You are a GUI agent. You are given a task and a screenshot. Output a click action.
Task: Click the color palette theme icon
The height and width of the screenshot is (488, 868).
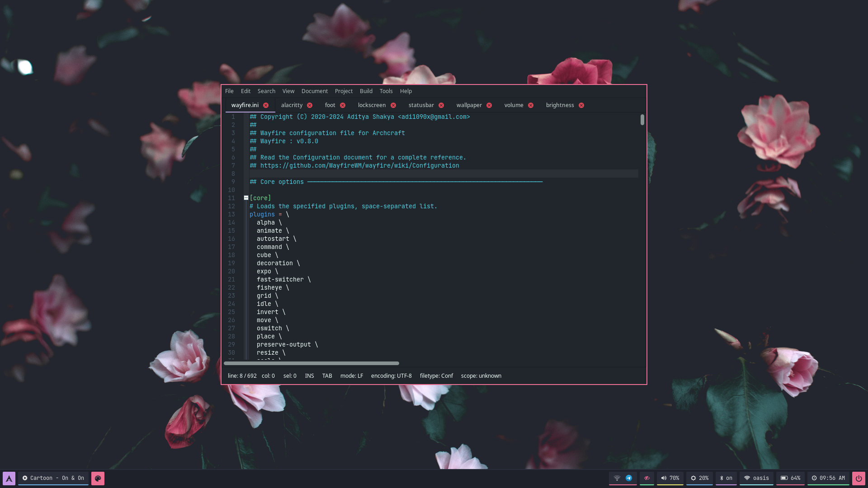(98, 478)
